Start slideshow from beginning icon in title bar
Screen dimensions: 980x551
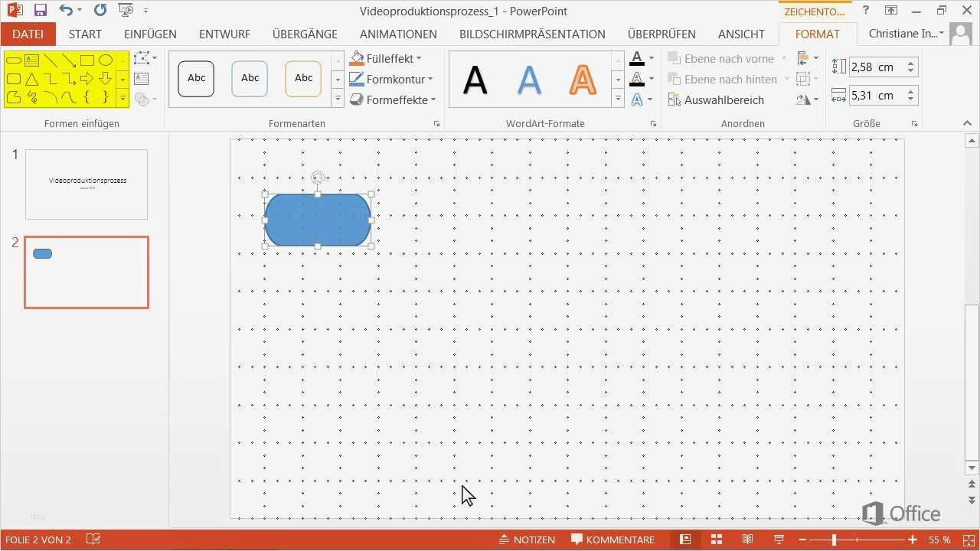point(126,11)
